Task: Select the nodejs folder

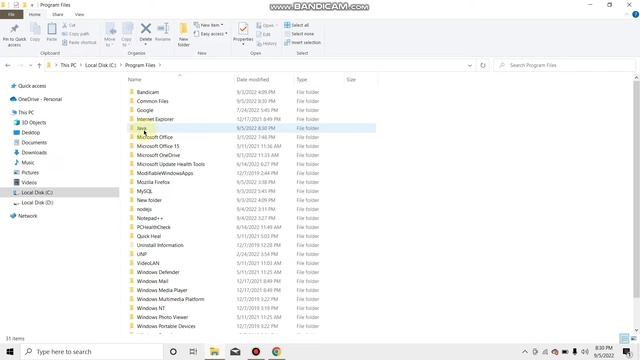Action: coord(144,209)
